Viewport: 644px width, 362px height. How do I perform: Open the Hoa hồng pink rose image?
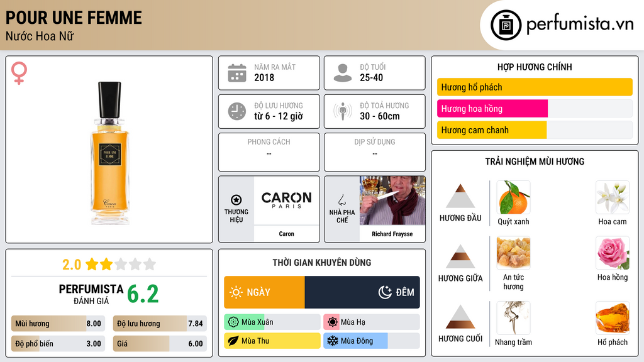(613, 253)
